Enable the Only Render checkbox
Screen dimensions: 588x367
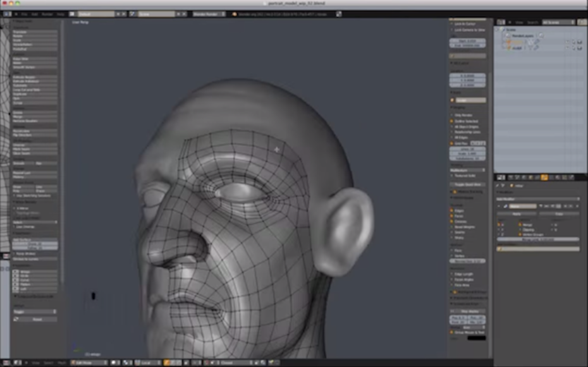[453, 115]
